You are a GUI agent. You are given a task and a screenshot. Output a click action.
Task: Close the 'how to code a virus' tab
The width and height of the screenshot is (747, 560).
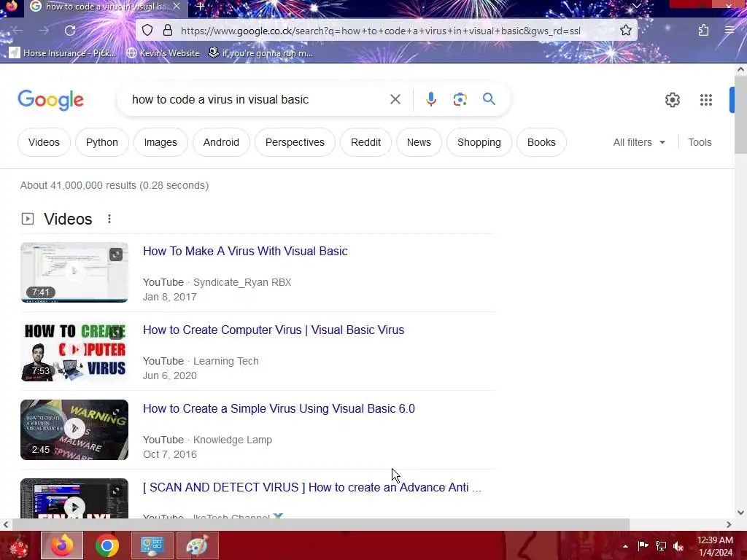(177, 6)
